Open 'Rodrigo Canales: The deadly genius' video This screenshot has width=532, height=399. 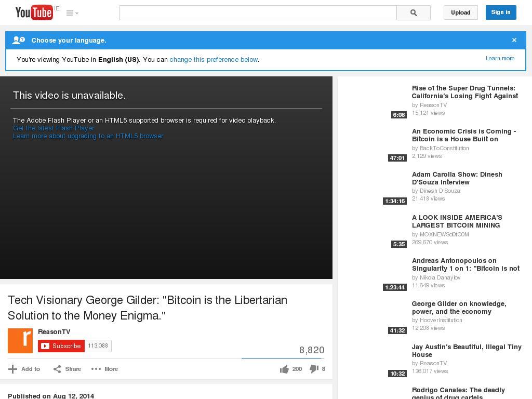(x=458, y=393)
